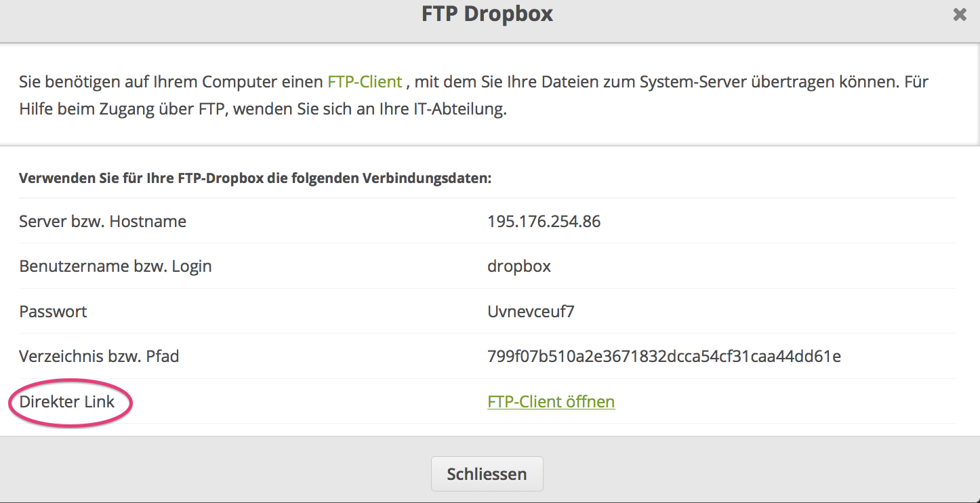
Task: Click the circled 'Direkter Link' label
Action: click(67, 402)
